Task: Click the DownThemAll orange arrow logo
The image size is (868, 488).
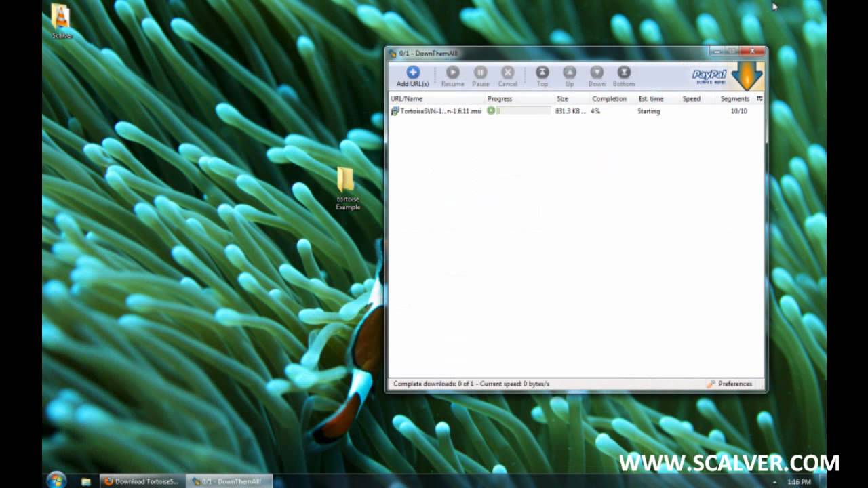Action: coord(747,76)
